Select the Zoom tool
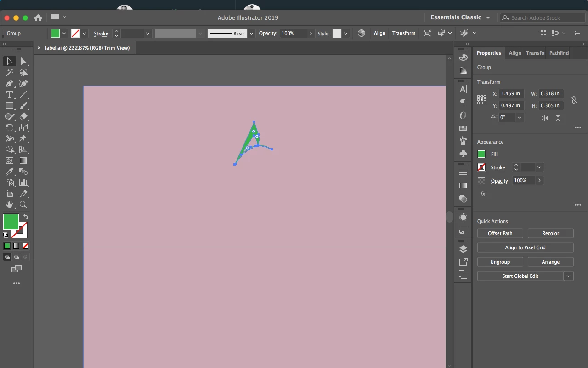 tap(23, 205)
